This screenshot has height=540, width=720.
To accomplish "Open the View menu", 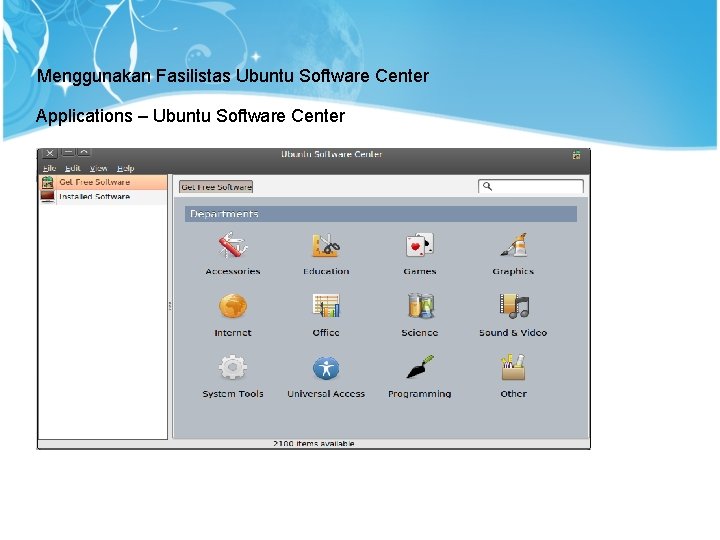I will pyautogui.click(x=98, y=168).
